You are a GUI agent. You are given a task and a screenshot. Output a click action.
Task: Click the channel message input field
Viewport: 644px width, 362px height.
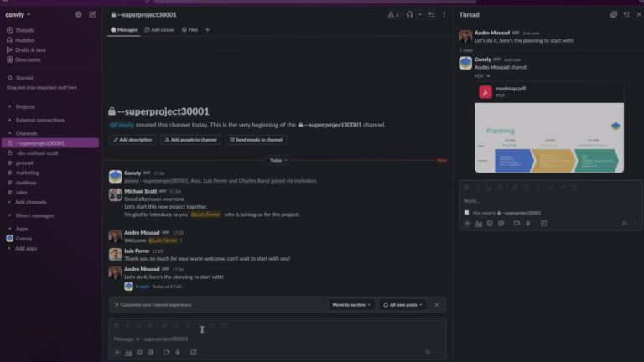pyautogui.click(x=278, y=339)
